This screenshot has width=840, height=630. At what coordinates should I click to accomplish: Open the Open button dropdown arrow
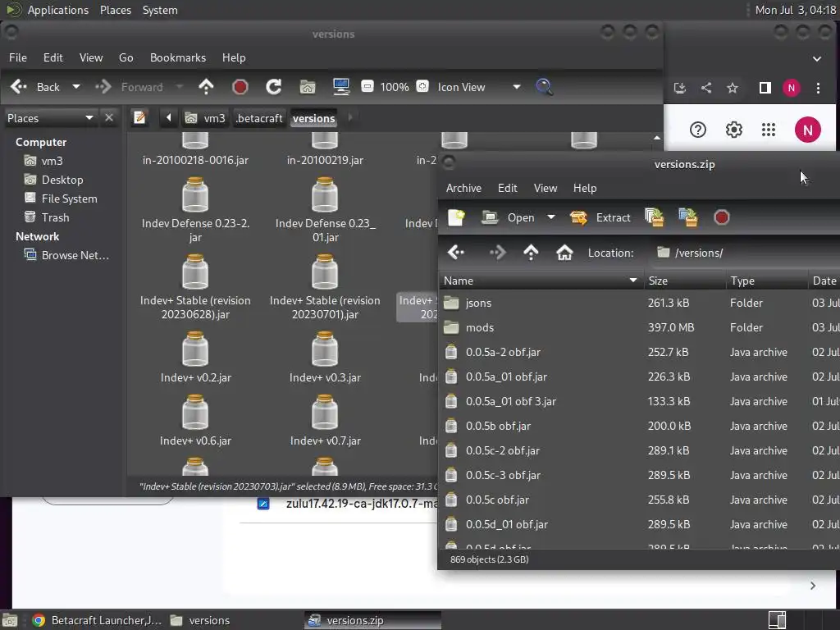[x=550, y=217]
